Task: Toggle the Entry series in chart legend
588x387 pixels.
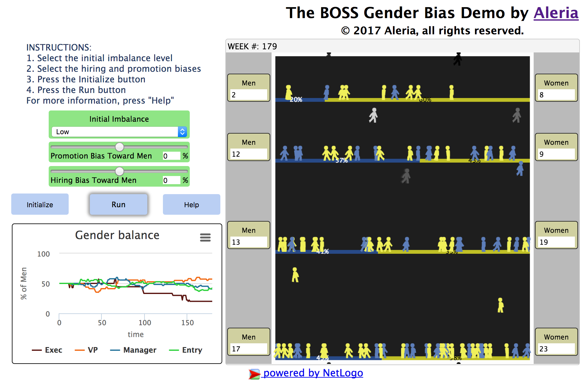Action: 186,350
